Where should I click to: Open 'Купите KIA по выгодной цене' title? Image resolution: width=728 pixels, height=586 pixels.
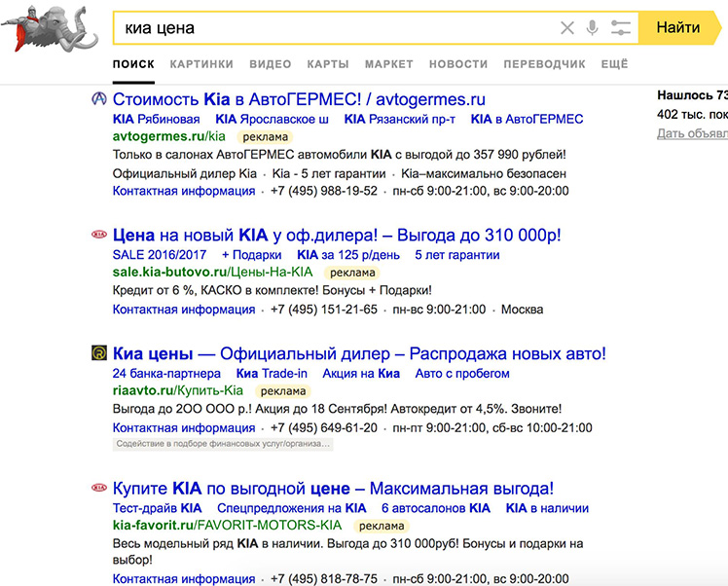(x=334, y=489)
